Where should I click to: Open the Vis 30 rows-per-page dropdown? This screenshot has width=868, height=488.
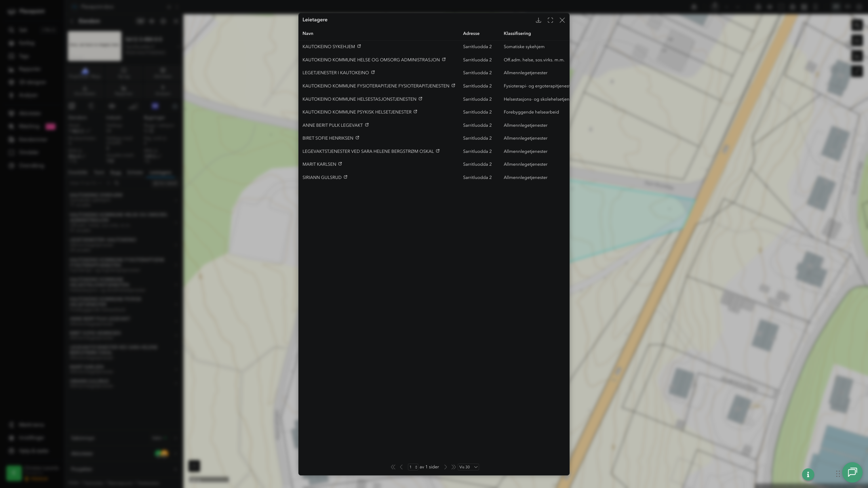coord(468,467)
